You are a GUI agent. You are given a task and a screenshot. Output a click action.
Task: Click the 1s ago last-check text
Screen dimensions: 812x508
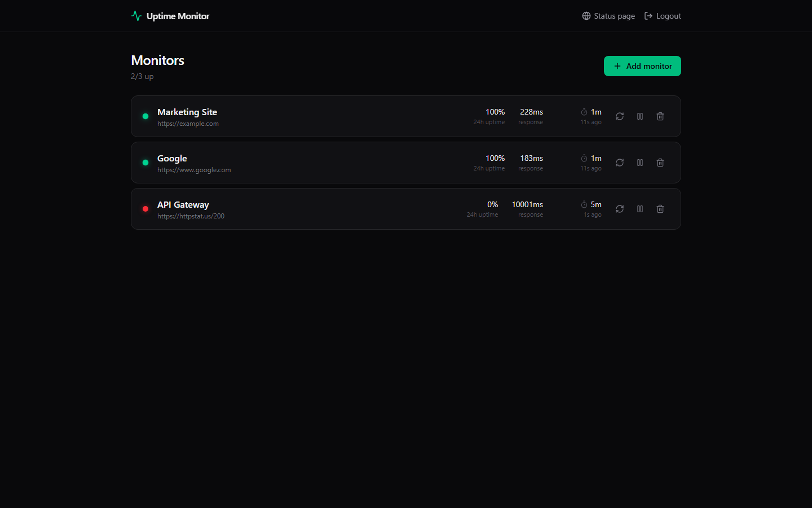[593, 214]
